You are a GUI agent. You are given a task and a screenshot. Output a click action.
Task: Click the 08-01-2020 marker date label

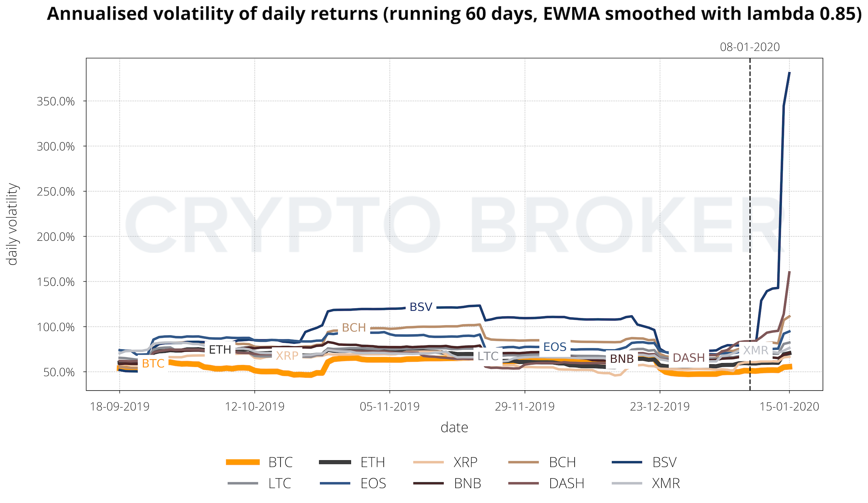tap(750, 47)
